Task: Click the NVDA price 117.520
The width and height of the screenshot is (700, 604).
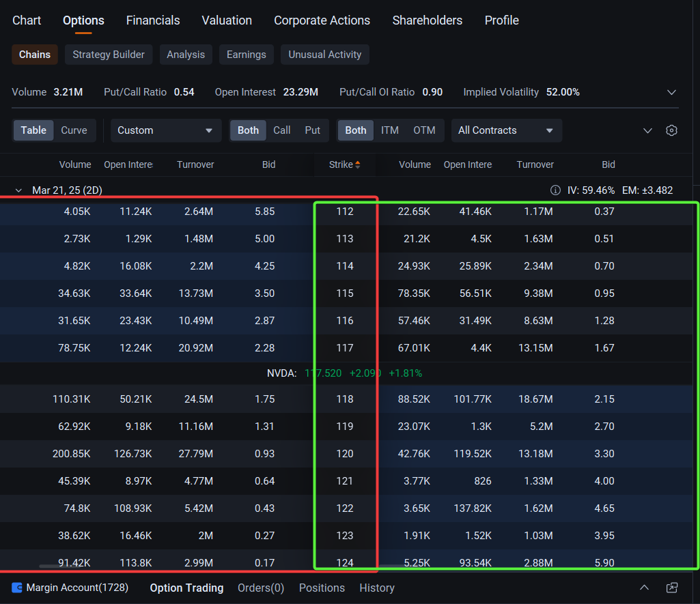Action: (323, 373)
